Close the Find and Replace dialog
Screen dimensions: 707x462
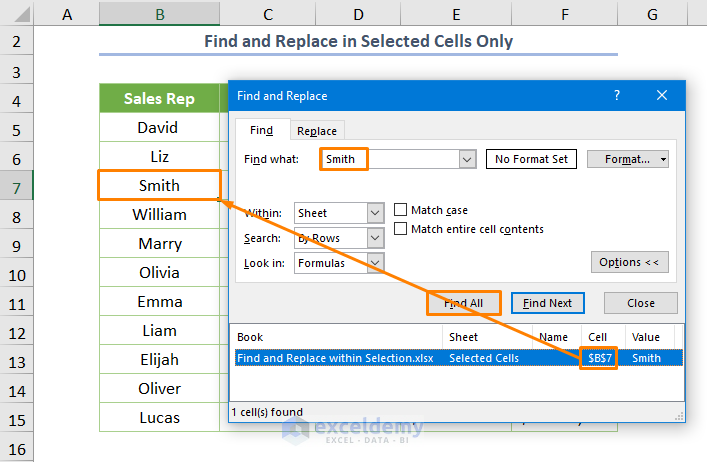pos(662,96)
